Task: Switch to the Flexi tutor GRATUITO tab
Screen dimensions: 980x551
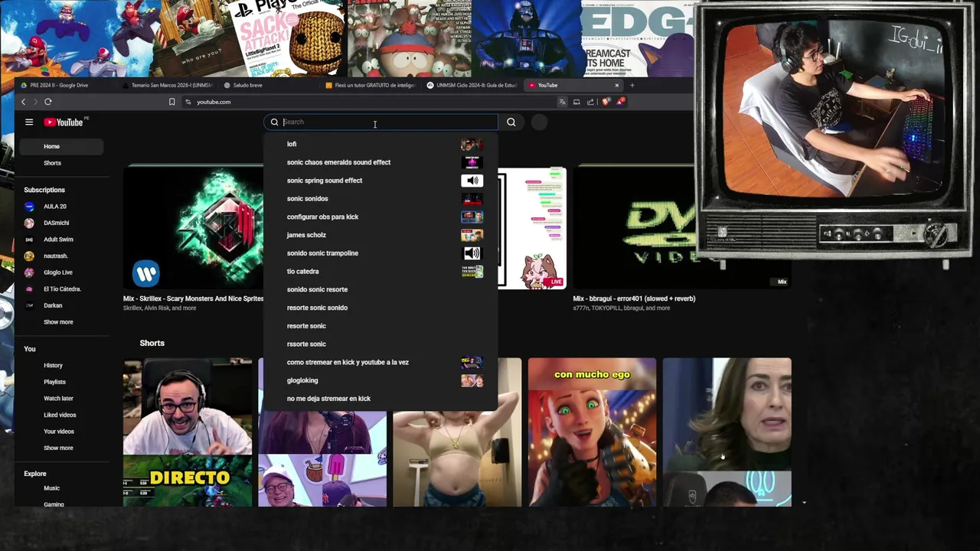Action: (371, 85)
